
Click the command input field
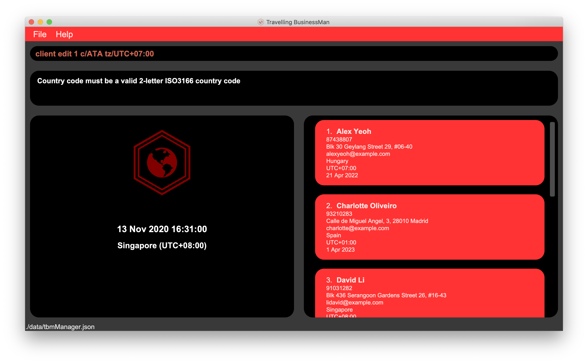294,54
